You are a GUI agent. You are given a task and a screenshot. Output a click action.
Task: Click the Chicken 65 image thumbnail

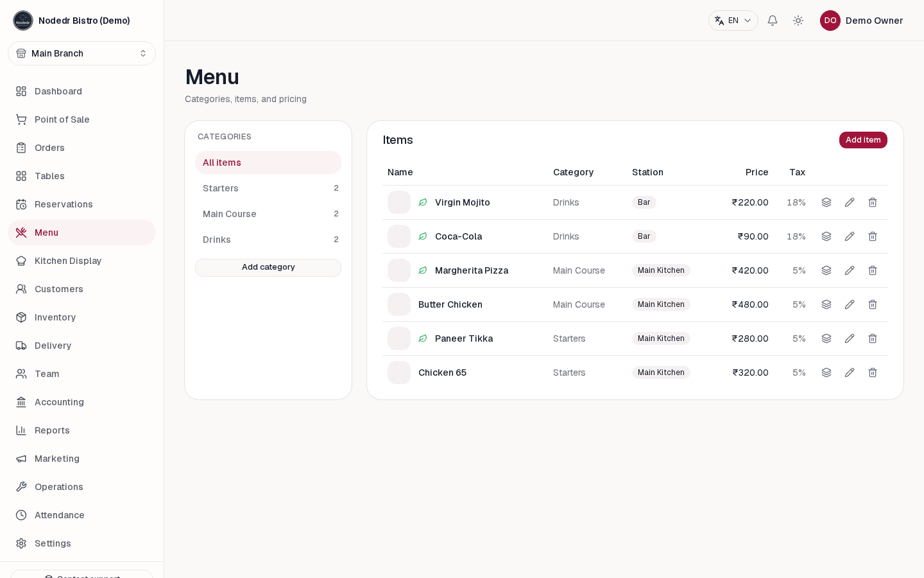tap(399, 372)
